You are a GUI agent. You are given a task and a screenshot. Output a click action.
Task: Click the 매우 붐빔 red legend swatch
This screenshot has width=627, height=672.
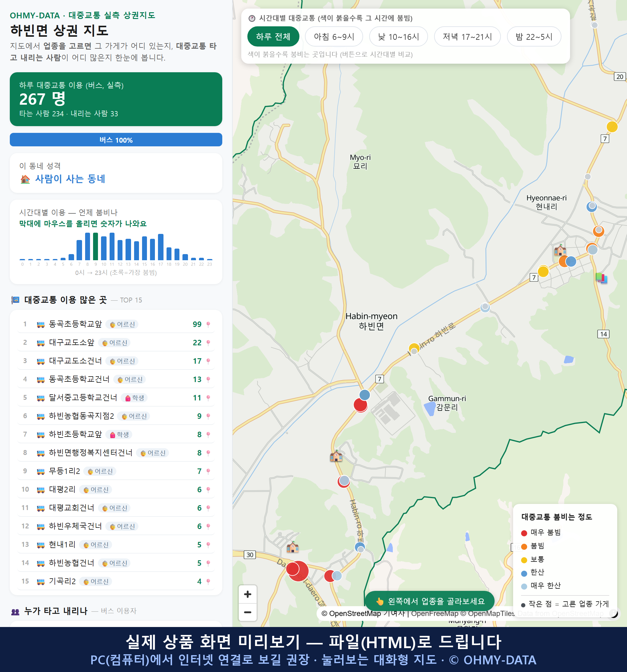(524, 533)
